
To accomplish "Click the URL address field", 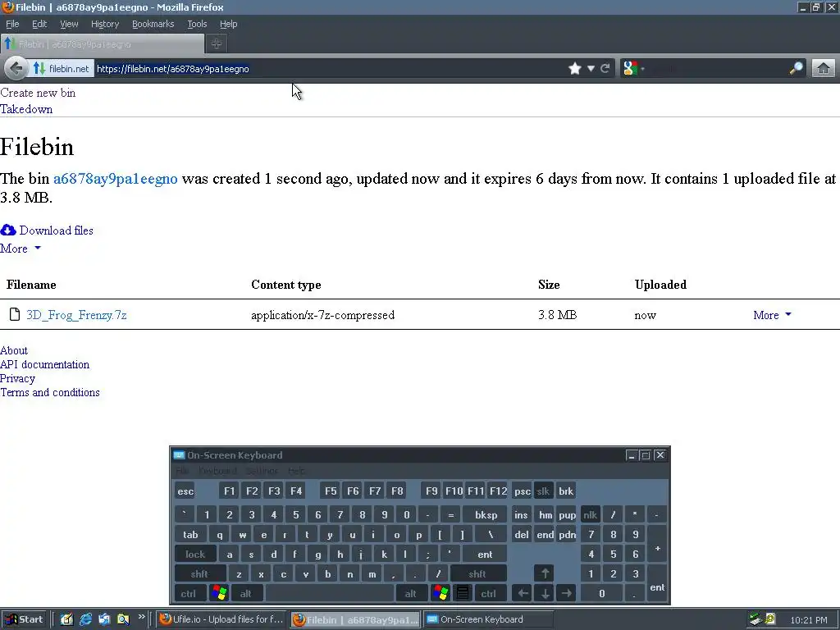I will 330,69.
